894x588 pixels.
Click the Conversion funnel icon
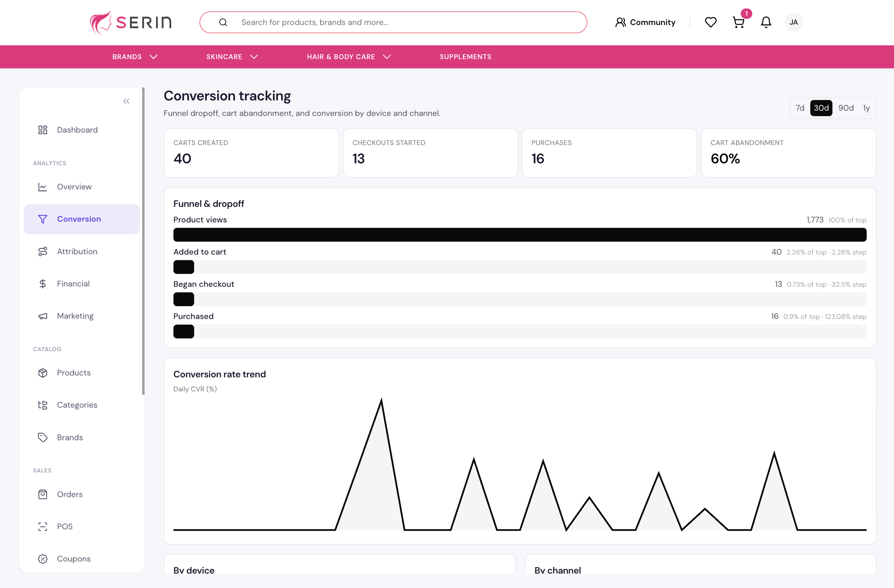tap(43, 219)
